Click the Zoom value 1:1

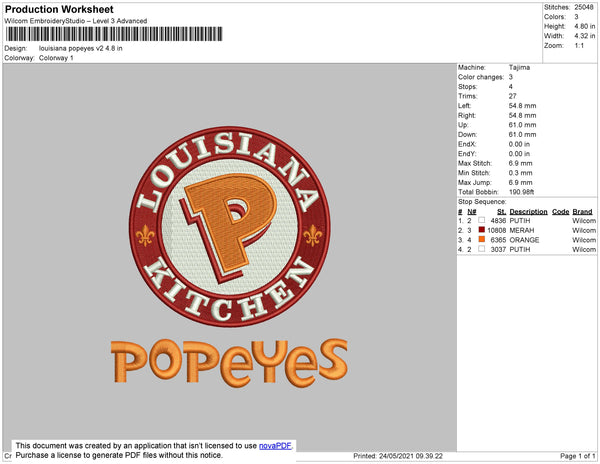579,46
